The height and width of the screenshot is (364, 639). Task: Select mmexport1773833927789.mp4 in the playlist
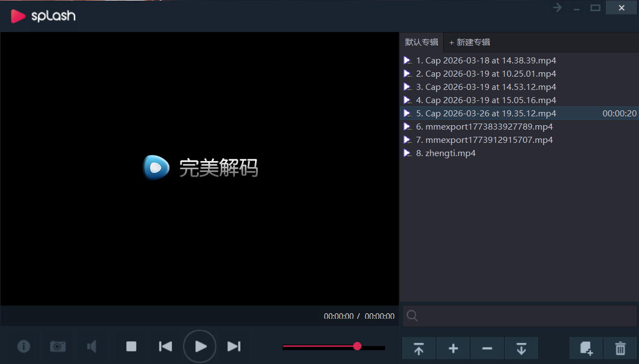[x=484, y=126]
